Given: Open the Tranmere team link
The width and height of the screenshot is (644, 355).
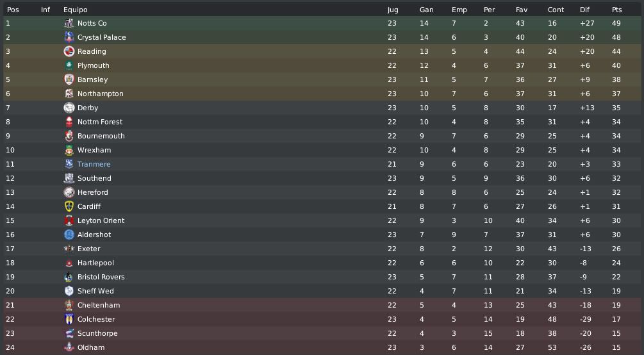Looking at the screenshot, I should click(x=94, y=164).
